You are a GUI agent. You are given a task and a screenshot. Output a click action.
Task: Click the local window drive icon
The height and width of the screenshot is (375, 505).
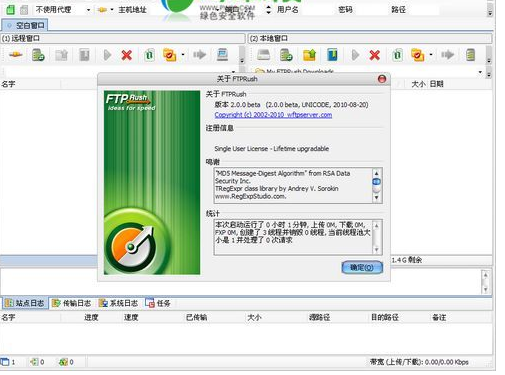263,55
